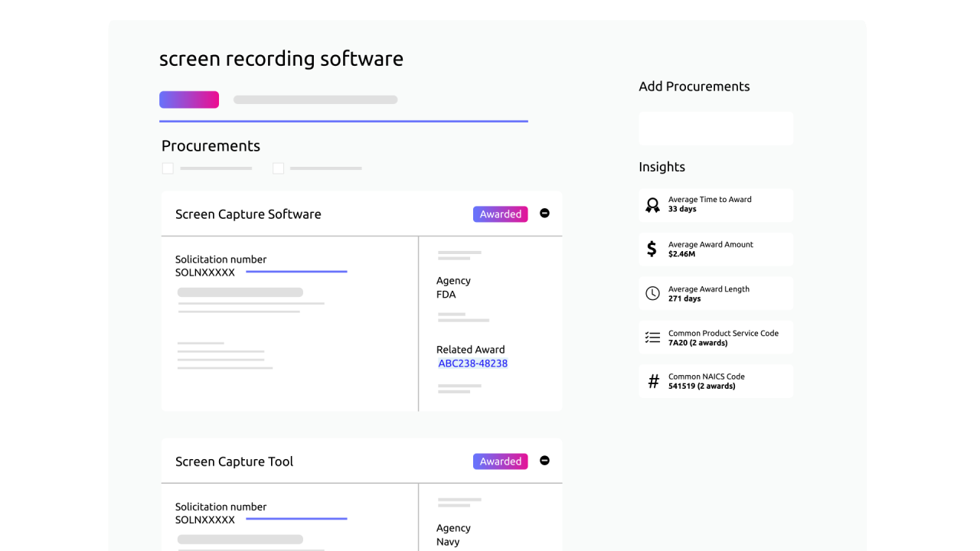Click the Procurements section heading
Screen dimensions: 980x551
point(211,146)
